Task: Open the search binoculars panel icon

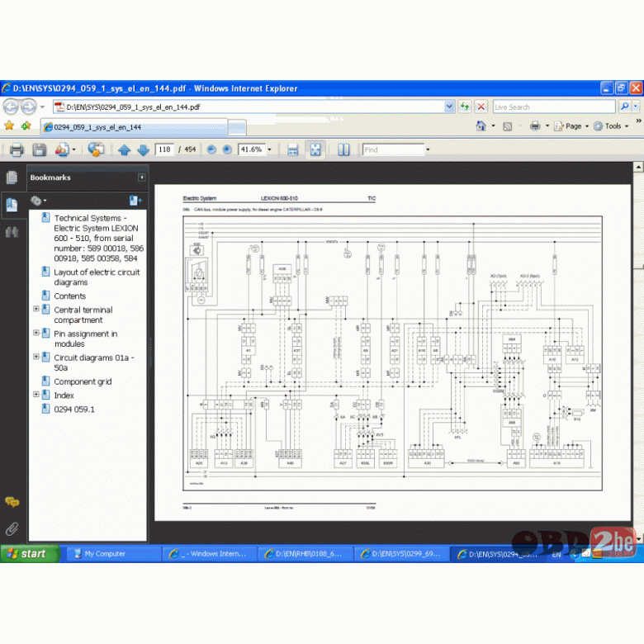Action: (12, 233)
